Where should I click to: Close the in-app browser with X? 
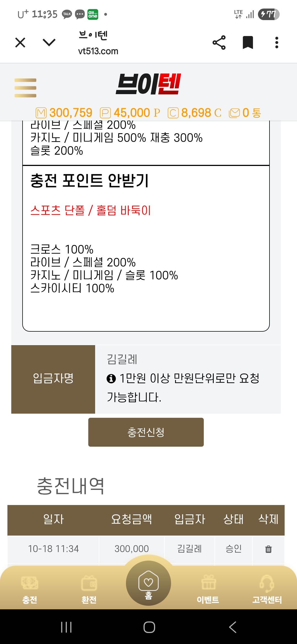tap(20, 43)
